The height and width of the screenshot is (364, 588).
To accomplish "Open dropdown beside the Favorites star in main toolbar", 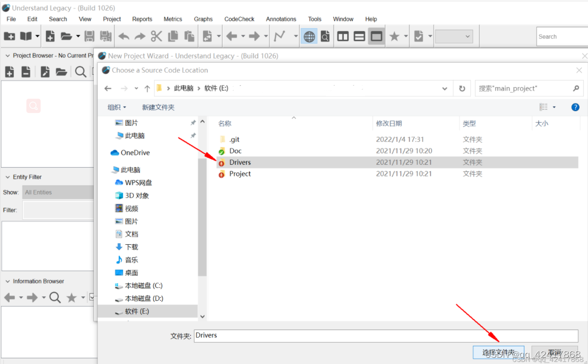I will click(x=406, y=36).
